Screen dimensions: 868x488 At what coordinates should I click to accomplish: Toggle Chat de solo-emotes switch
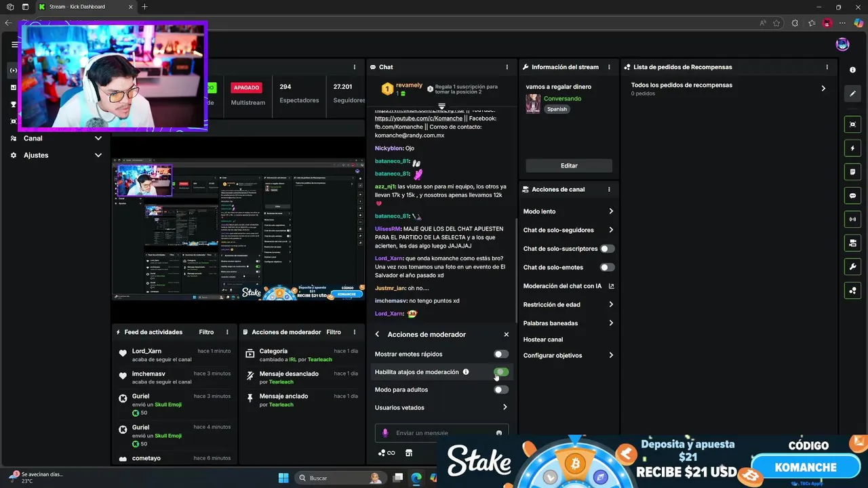click(607, 268)
